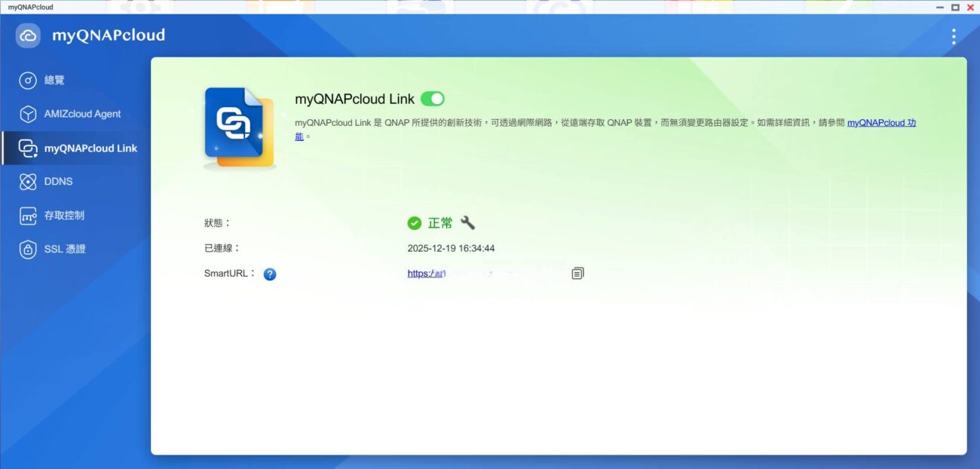Image resolution: width=980 pixels, height=469 pixels.
Task: Open the three-dot more options menu
Action: click(954, 36)
